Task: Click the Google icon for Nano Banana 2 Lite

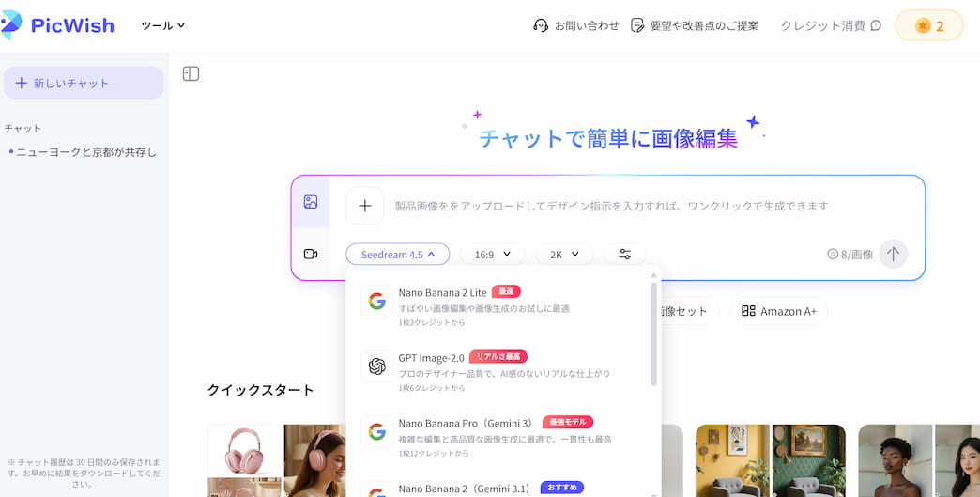Action: (x=376, y=302)
